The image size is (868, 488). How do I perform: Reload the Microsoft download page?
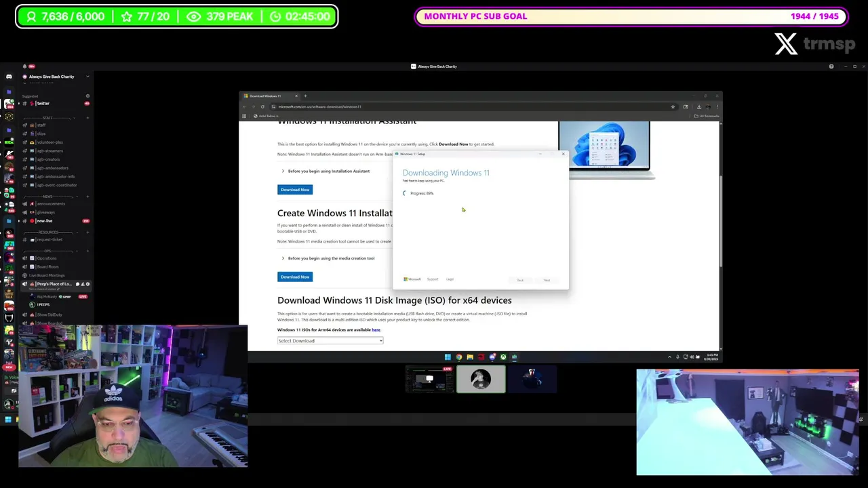(x=262, y=106)
